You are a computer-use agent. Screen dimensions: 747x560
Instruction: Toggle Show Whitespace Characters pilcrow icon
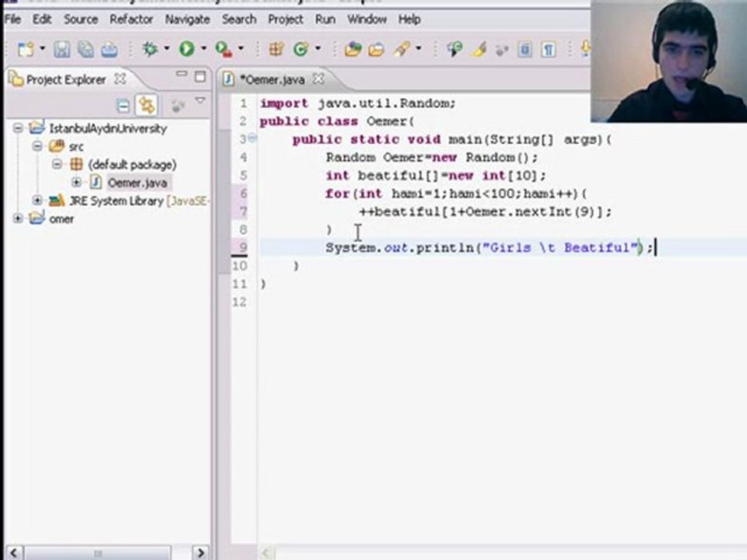click(x=549, y=49)
